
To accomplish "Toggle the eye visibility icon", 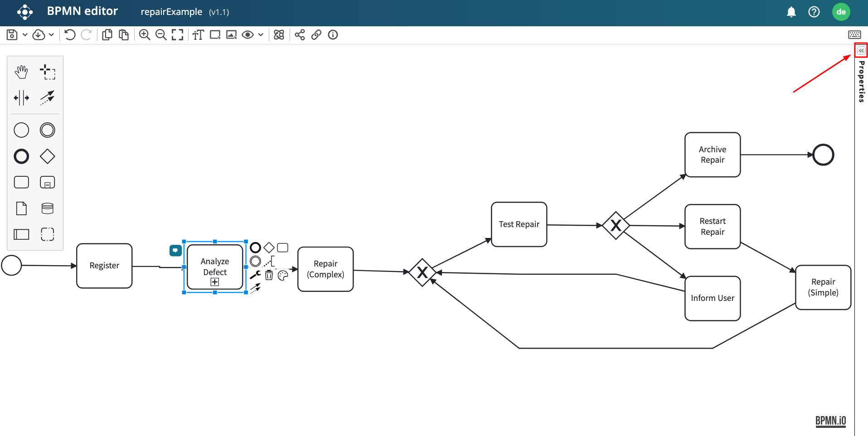I will pos(247,35).
